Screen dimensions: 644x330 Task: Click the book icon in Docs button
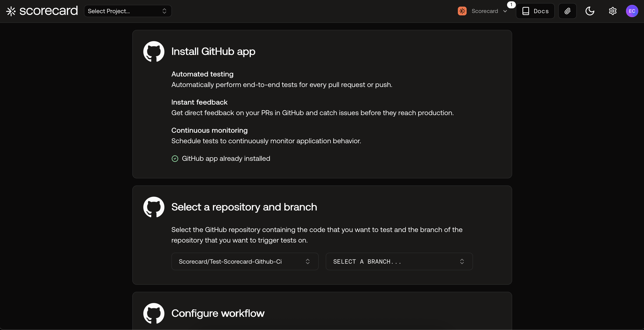click(x=526, y=11)
